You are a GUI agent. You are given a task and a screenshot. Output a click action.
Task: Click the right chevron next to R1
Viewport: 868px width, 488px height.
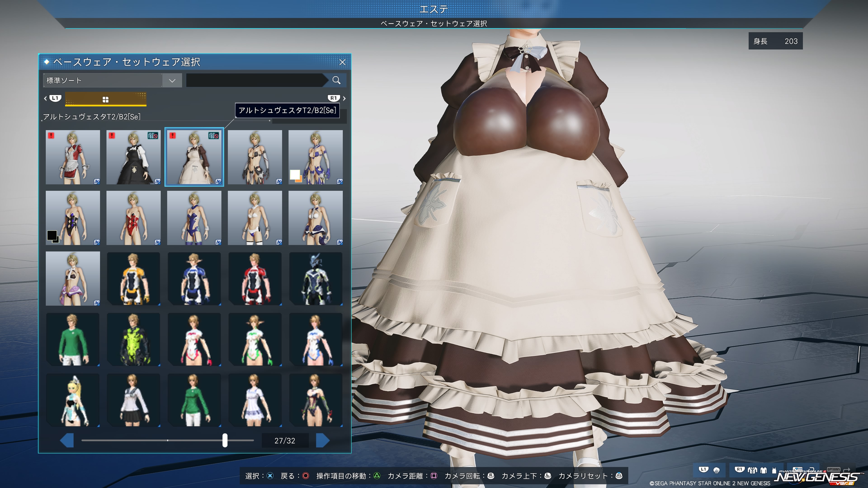344,98
